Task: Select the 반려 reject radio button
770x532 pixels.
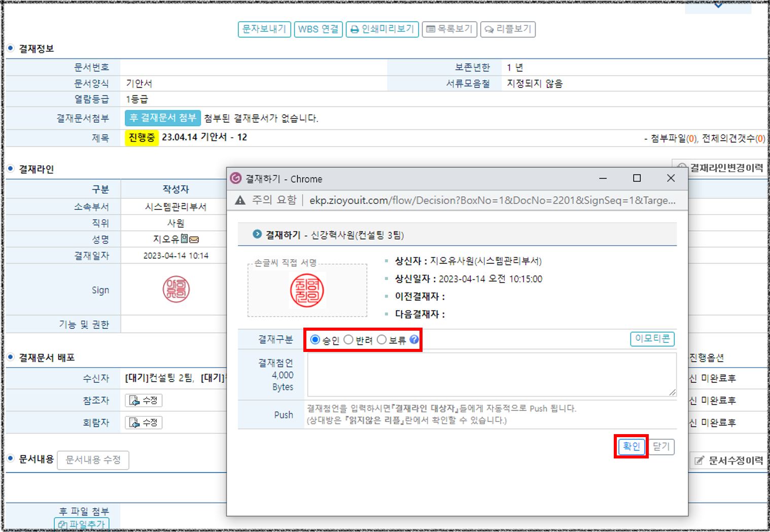Action: pos(348,340)
